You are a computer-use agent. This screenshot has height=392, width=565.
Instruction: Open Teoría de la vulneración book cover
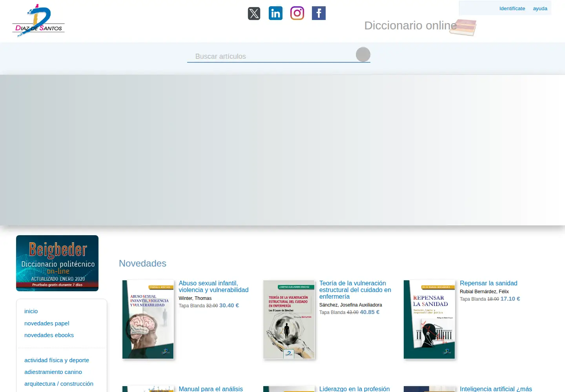tap(289, 319)
